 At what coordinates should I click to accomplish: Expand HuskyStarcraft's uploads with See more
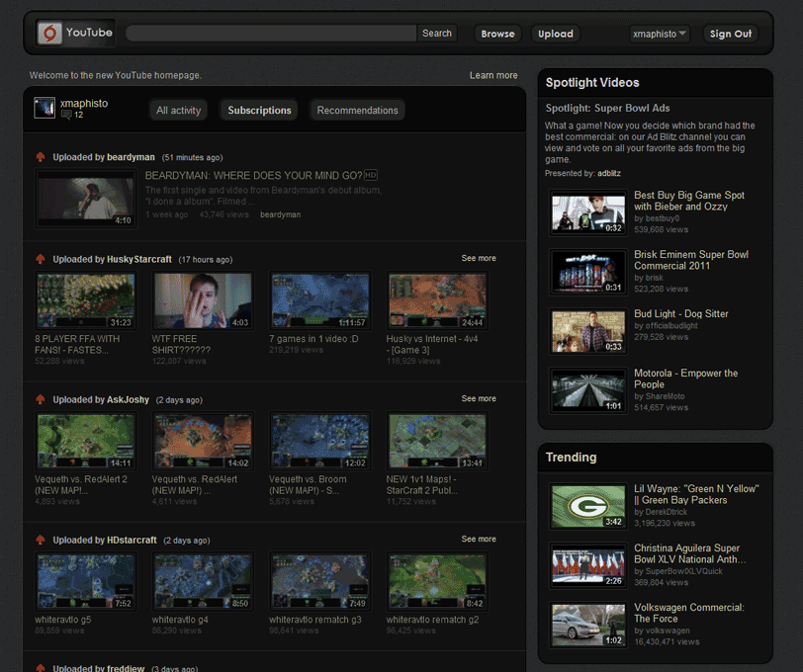pos(478,257)
